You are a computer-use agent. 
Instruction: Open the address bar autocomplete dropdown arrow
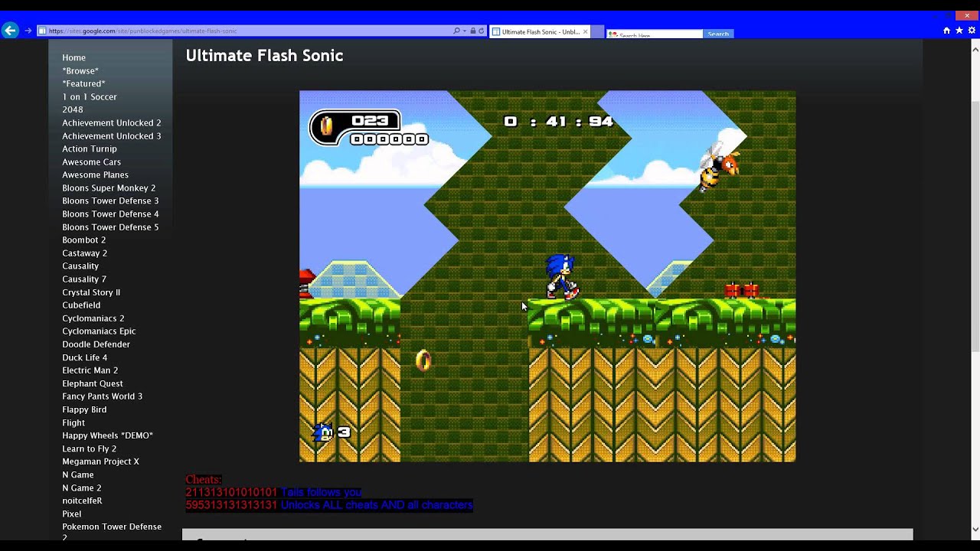[x=465, y=31]
